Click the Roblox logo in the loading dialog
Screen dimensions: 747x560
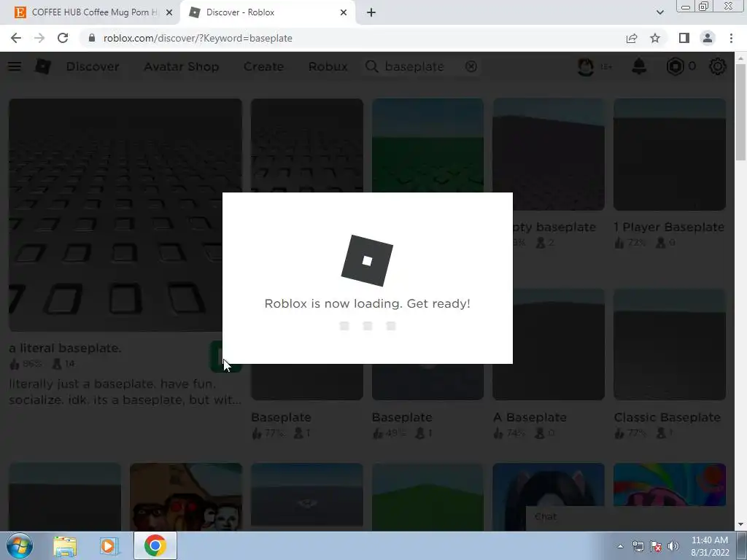point(367,260)
